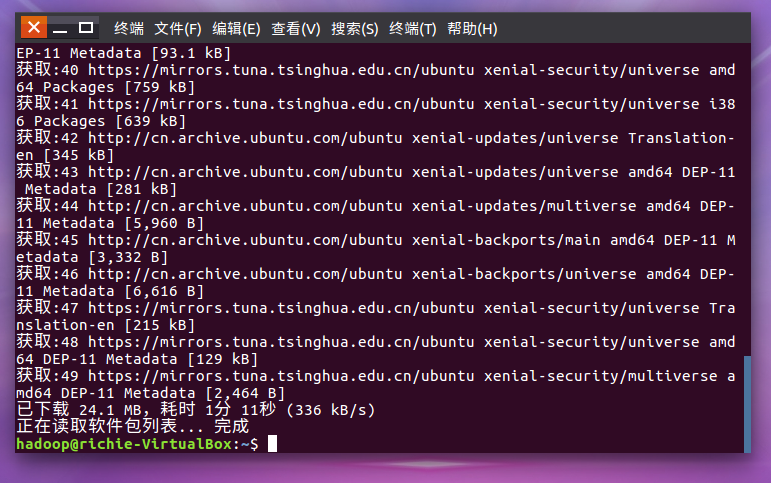
Task: Click the 获取:42 xenial-updates Translation line
Action: click(376, 138)
